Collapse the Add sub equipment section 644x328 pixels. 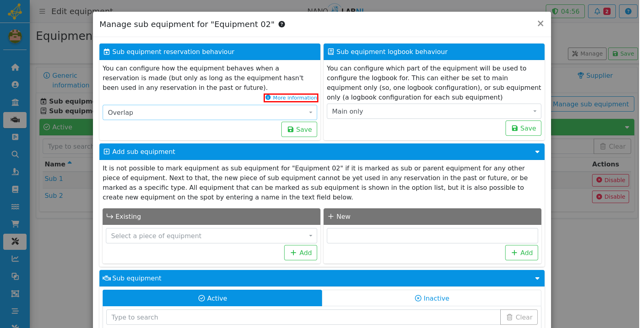[537, 152]
